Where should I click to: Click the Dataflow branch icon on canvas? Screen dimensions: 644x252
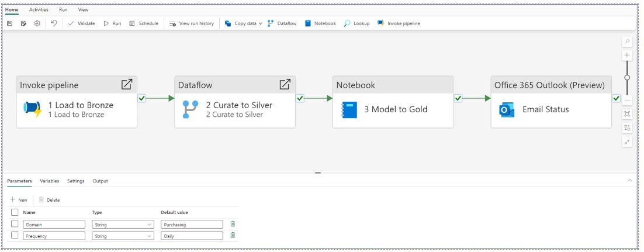190,109
